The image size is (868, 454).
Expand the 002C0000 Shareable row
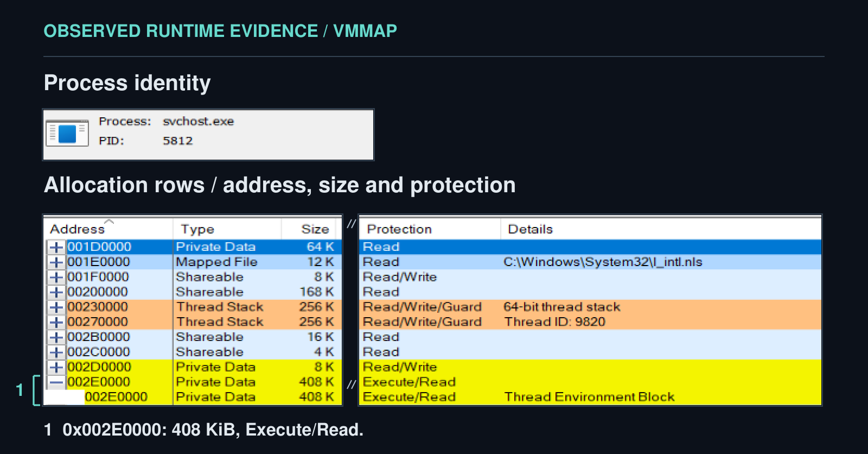(56, 352)
